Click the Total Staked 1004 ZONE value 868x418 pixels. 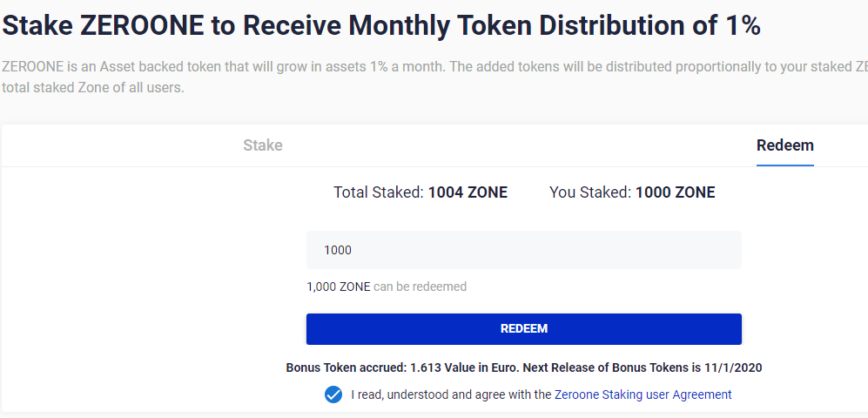point(468,192)
